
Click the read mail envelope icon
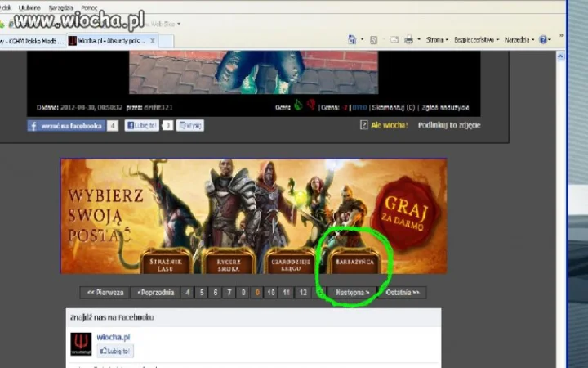tap(394, 39)
